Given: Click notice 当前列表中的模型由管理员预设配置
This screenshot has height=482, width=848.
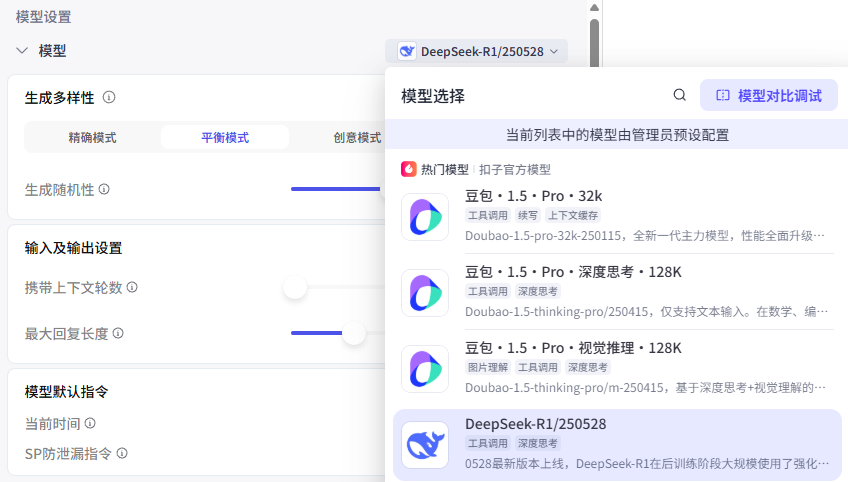Looking at the screenshot, I should (617, 135).
